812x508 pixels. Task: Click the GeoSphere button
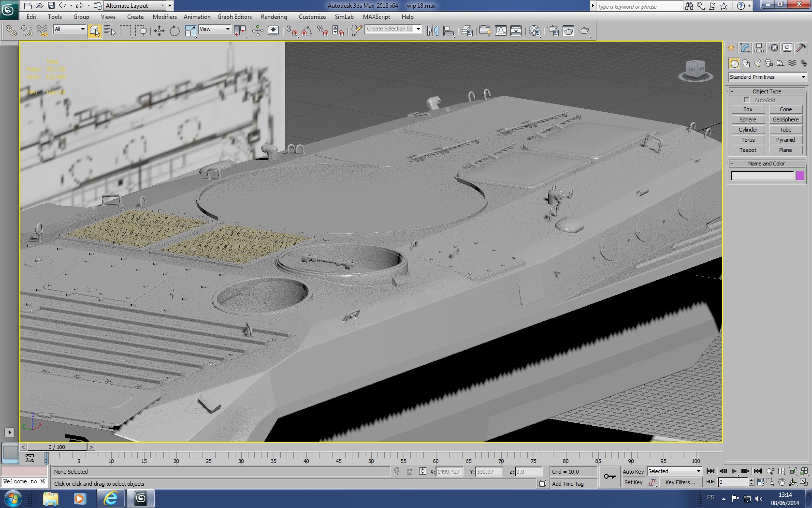785,120
